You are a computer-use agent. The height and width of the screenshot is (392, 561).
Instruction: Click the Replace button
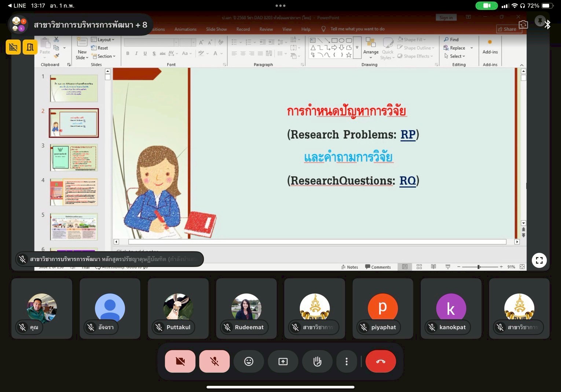[x=457, y=48]
